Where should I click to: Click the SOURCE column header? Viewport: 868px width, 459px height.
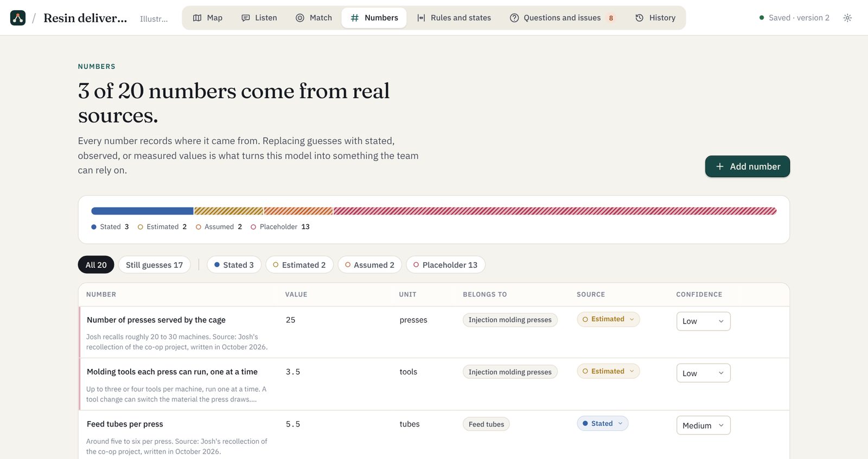point(591,294)
